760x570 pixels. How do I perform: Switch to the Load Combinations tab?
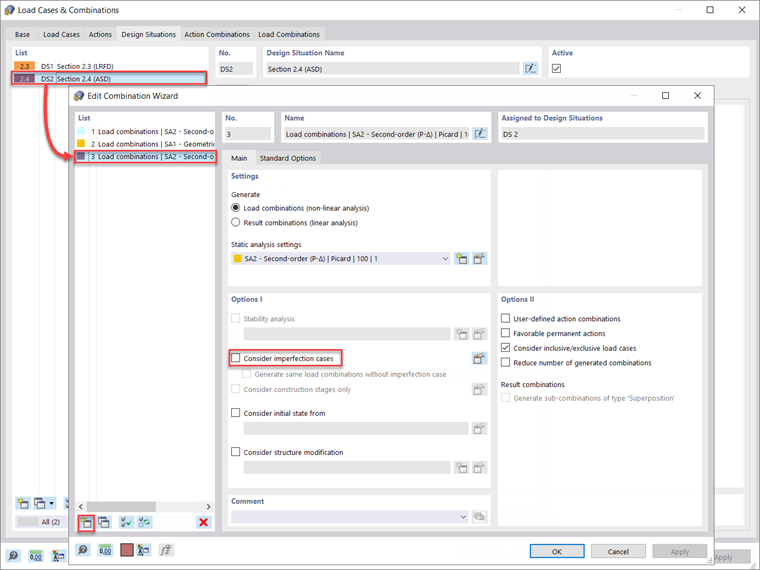point(289,34)
